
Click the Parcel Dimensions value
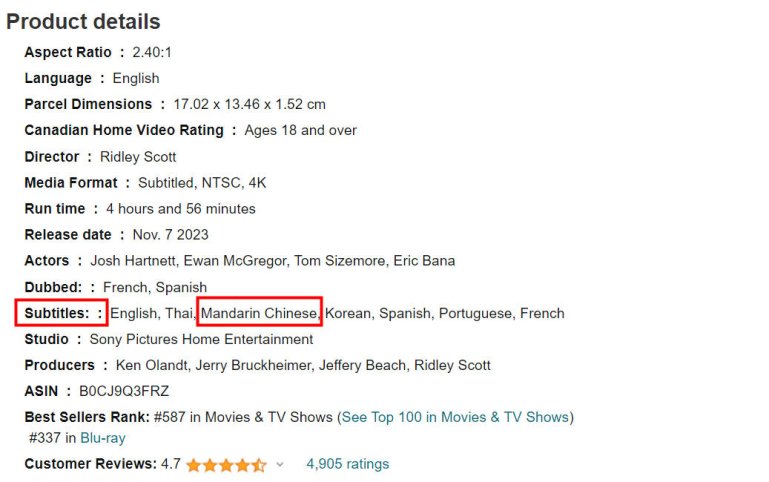(x=249, y=104)
